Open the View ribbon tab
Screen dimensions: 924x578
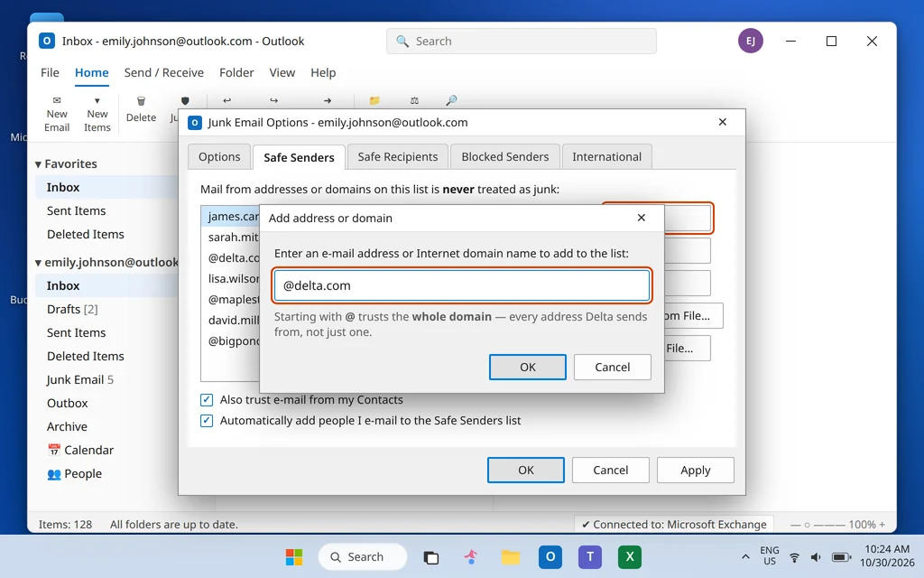[x=282, y=72]
